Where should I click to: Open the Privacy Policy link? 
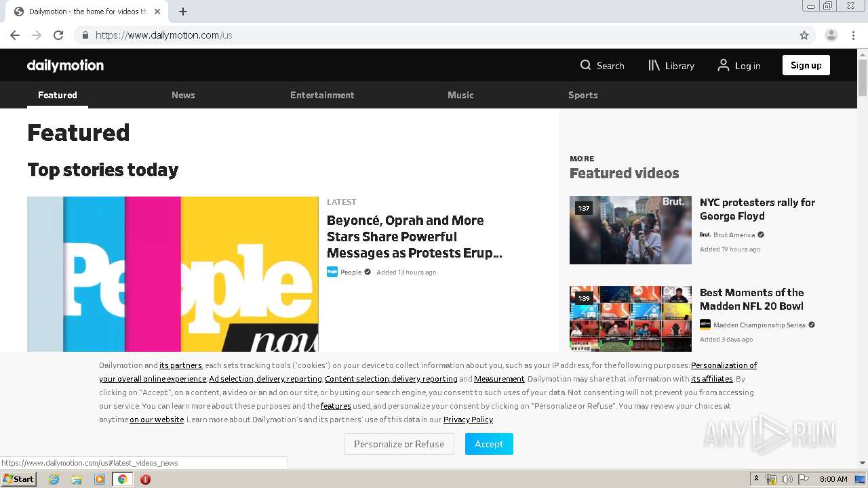tap(468, 420)
